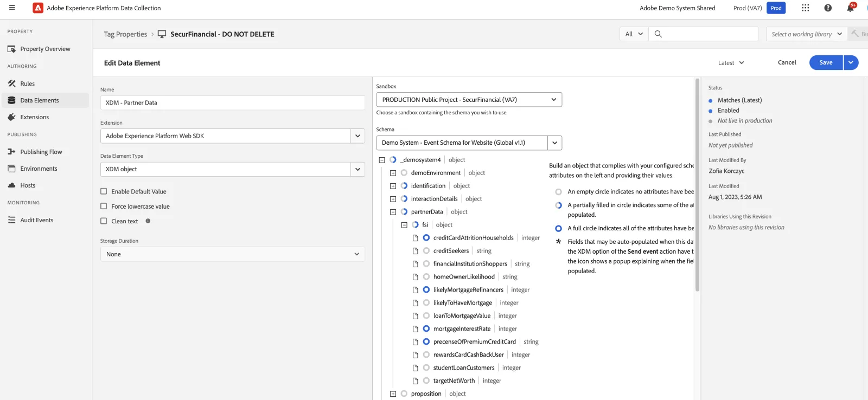This screenshot has height=400, width=868.
Task: Click the Save button
Action: (x=826, y=63)
